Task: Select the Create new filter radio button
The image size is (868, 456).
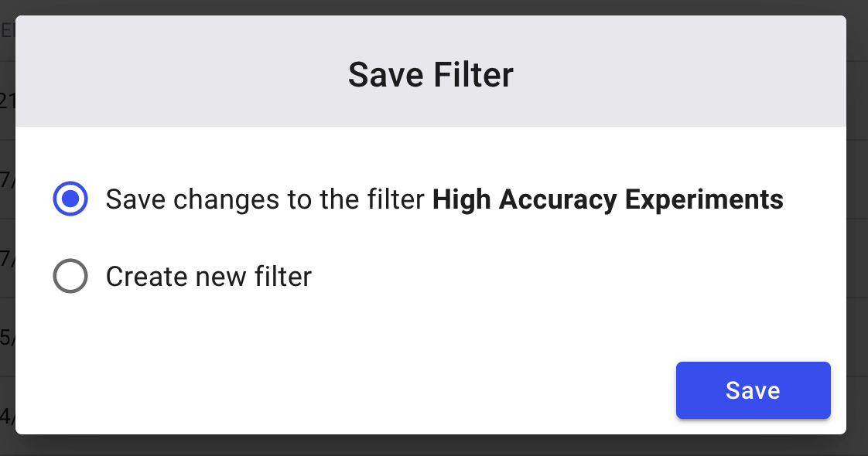Action: (x=70, y=276)
